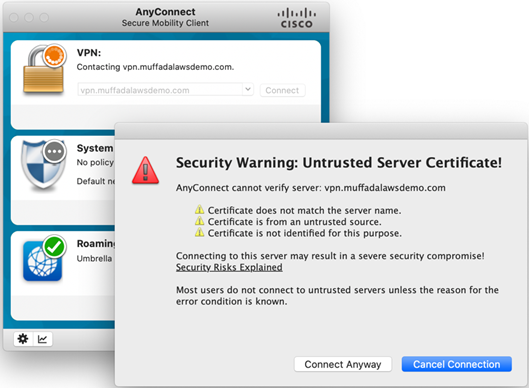This screenshot has height=388, width=529.
Task: Click warning icon beside not identified purpose
Action: point(199,232)
